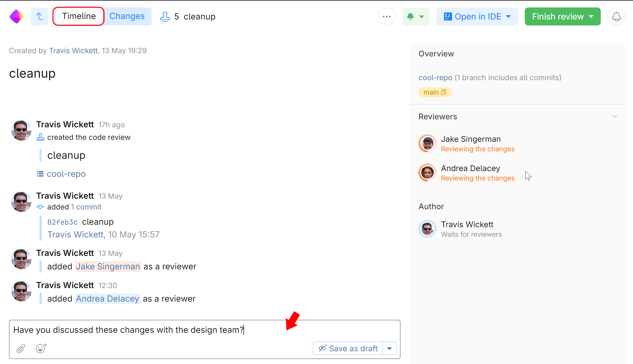This screenshot has width=633, height=364.
Task: Toggle the green subscription bell dropdown
Action: click(x=415, y=16)
